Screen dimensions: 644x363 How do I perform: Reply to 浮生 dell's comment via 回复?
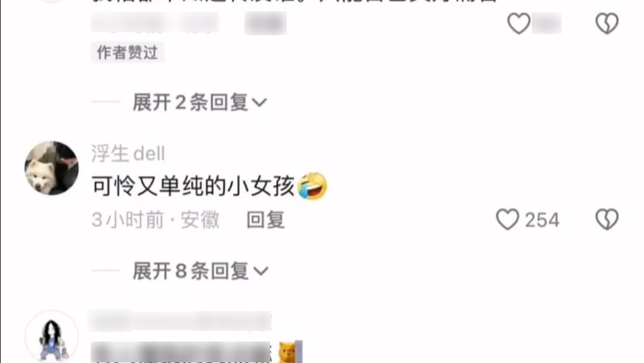pyautogui.click(x=265, y=220)
